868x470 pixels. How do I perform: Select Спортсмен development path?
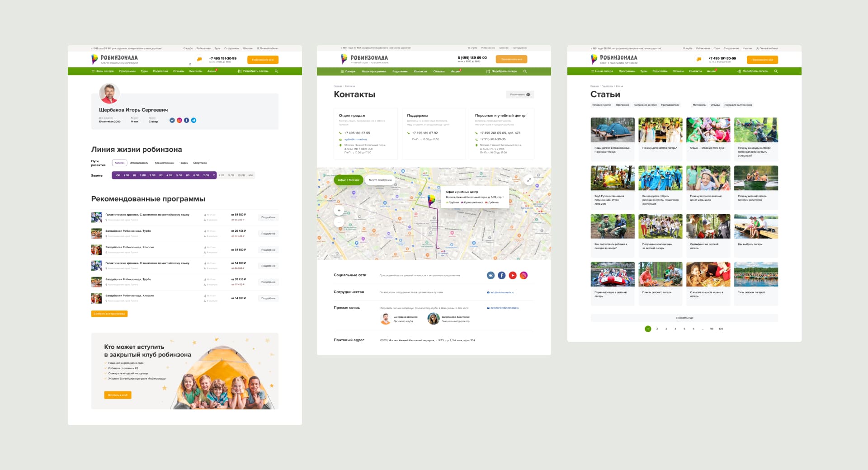pos(200,163)
